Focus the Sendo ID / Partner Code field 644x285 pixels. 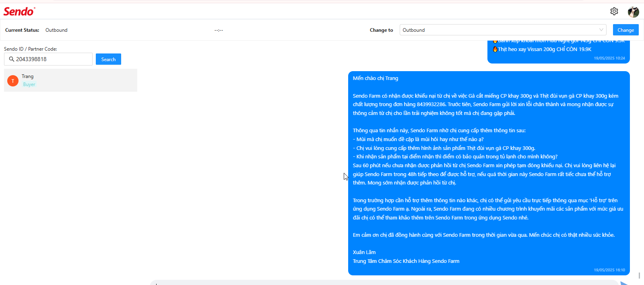click(x=48, y=59)
